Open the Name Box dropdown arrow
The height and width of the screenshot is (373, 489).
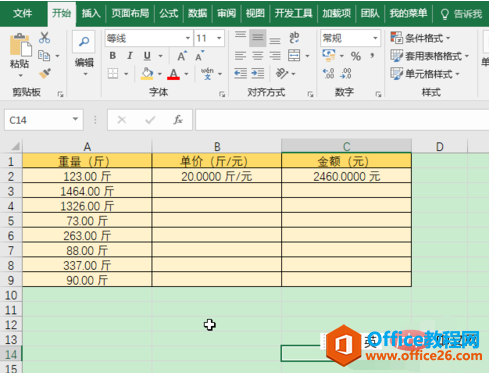75,119
